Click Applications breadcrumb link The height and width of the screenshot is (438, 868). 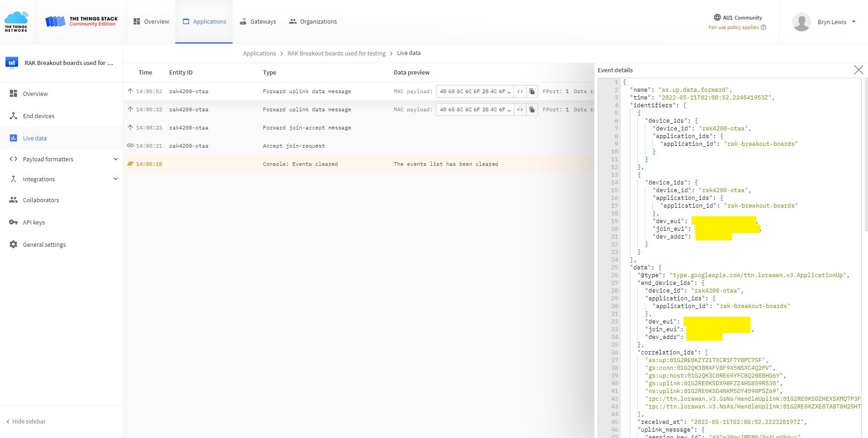click(x=259, y=54)
